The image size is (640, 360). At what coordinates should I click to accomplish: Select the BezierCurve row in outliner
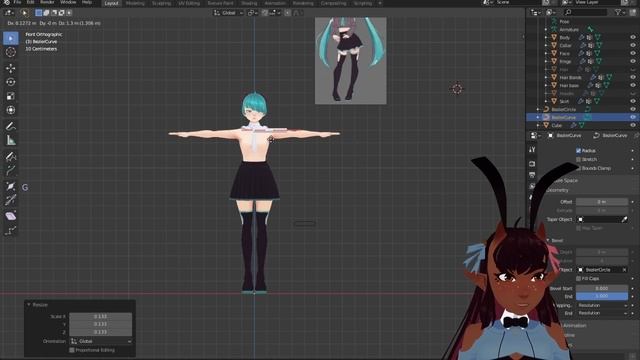click(x=583, y=118)
